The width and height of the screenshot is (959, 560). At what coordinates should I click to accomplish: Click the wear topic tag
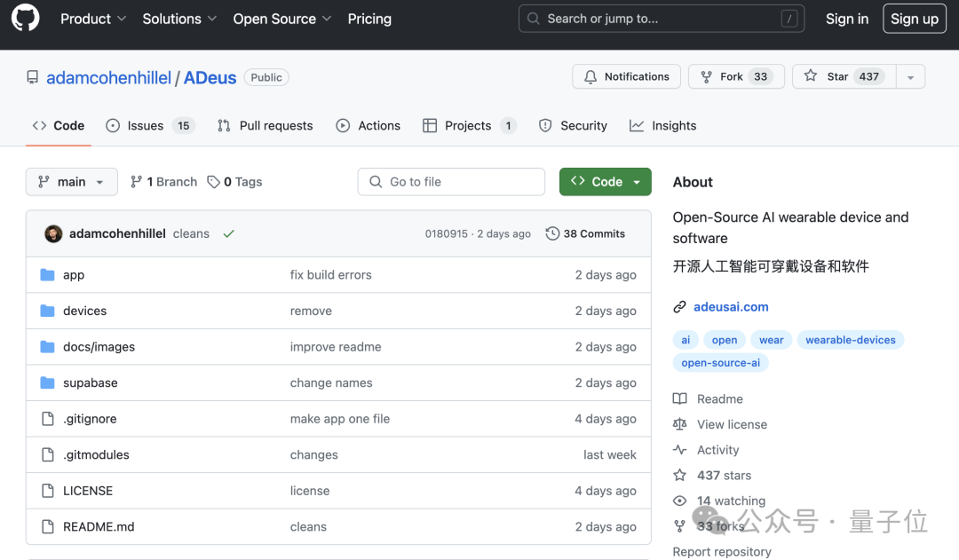(x=772, y=340)
